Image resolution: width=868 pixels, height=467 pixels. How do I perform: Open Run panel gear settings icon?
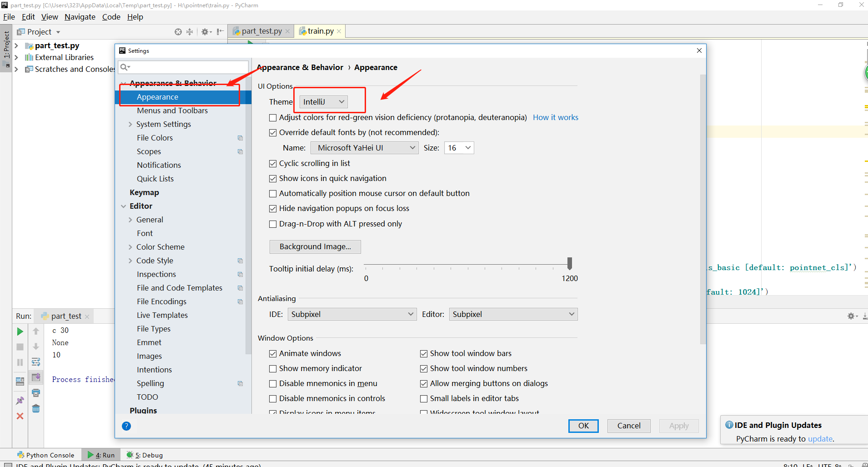coord(852,316)
